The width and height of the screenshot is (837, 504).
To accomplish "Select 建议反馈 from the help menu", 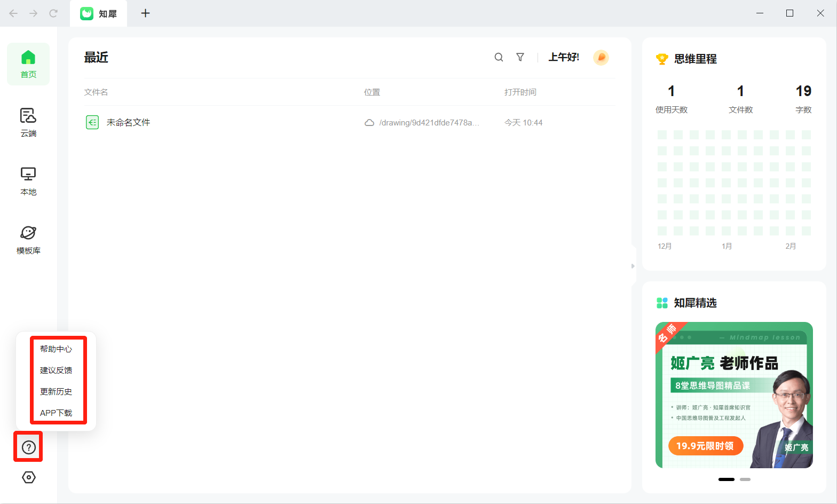I will point(56,370).
